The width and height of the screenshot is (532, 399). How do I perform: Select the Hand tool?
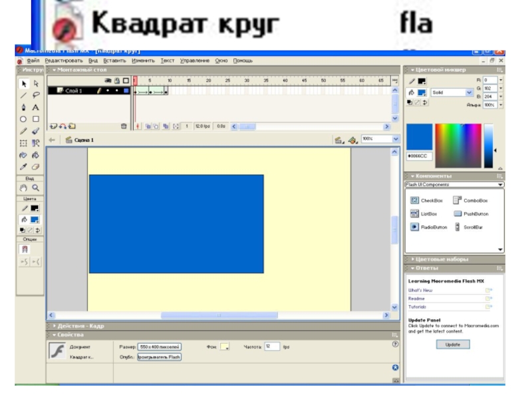point(23,188)
